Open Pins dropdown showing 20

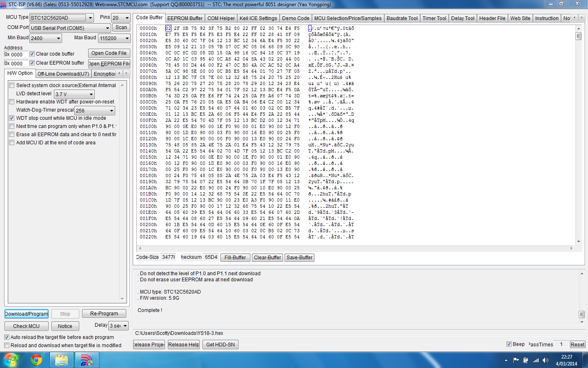point(120,18)
